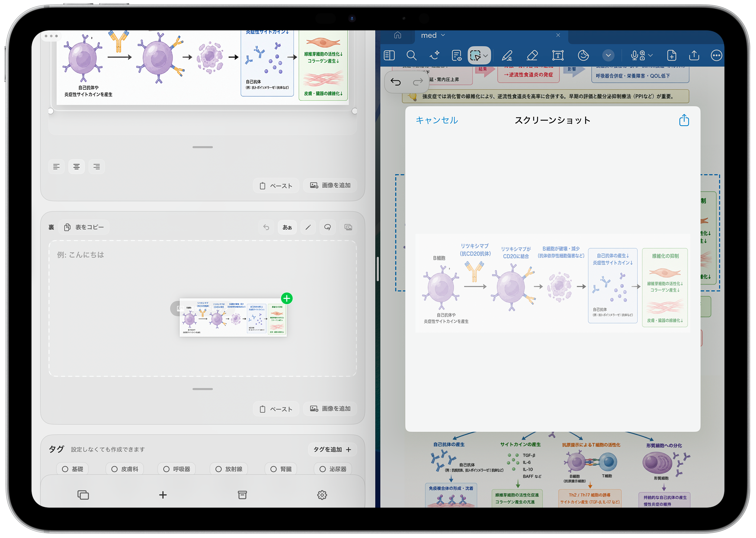Choose あぁ text input mode
The width and height of the screenshot is (756, 538).
pos(287,227)
